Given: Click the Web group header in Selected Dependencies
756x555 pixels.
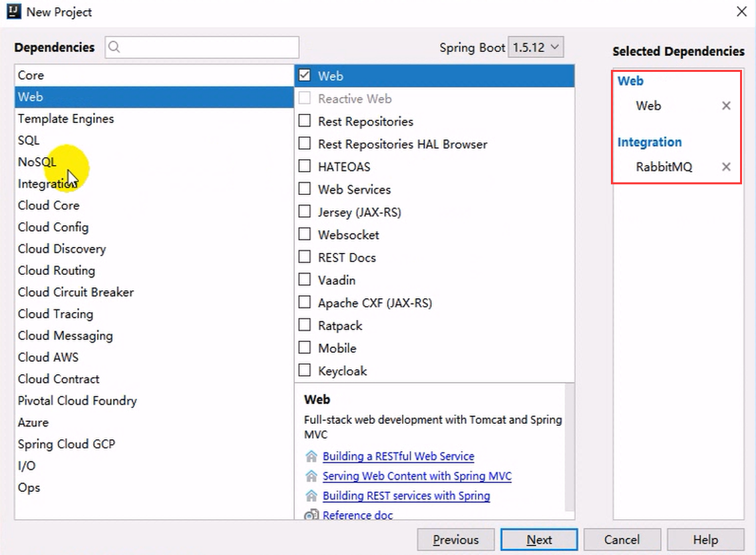Looking at the screenshot, I should click(630, 81).
